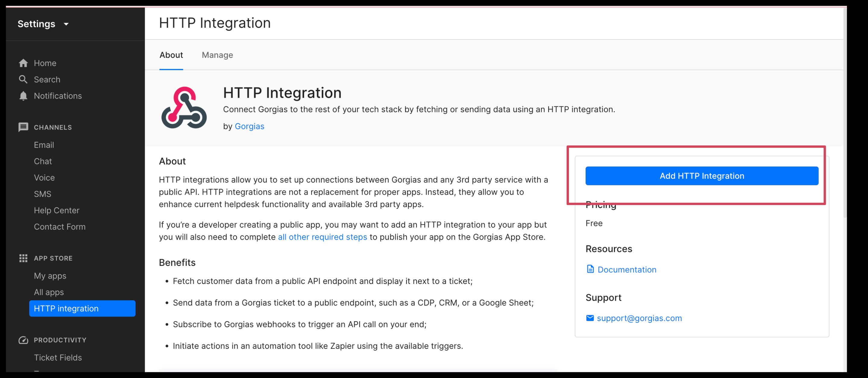Viewport: 868px width, 378px height.
Task: Click the Search magnifier icon
Action: pos(23,80)
